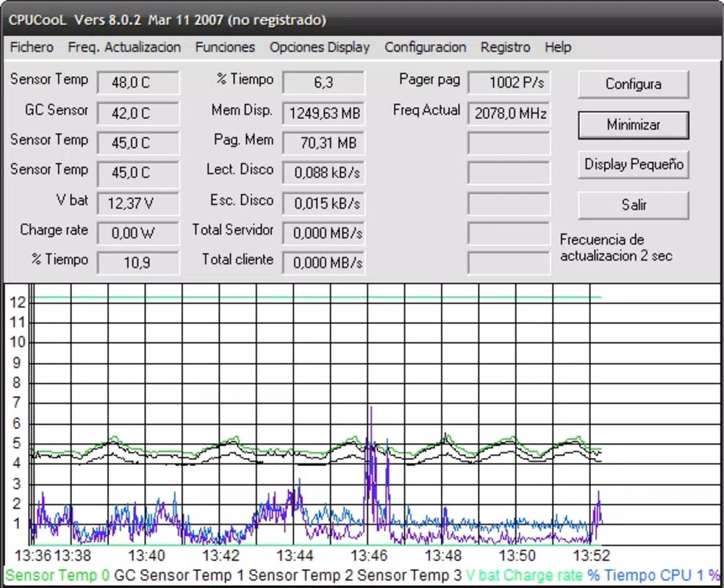This screenshot has width=724, height=588.
Task: Click the 'Esc. Disco' label
Action: [242, 200]
